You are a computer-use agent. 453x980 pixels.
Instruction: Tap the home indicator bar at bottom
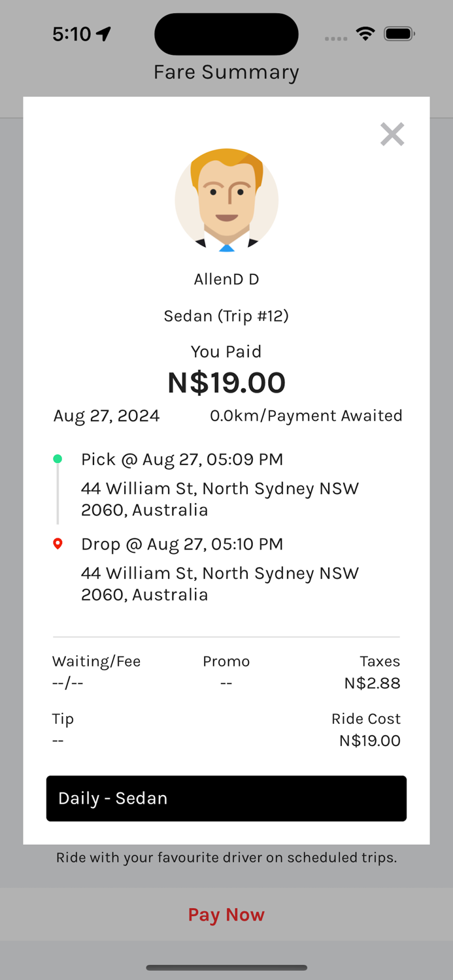pyautogui.click(x=226, y=968)
